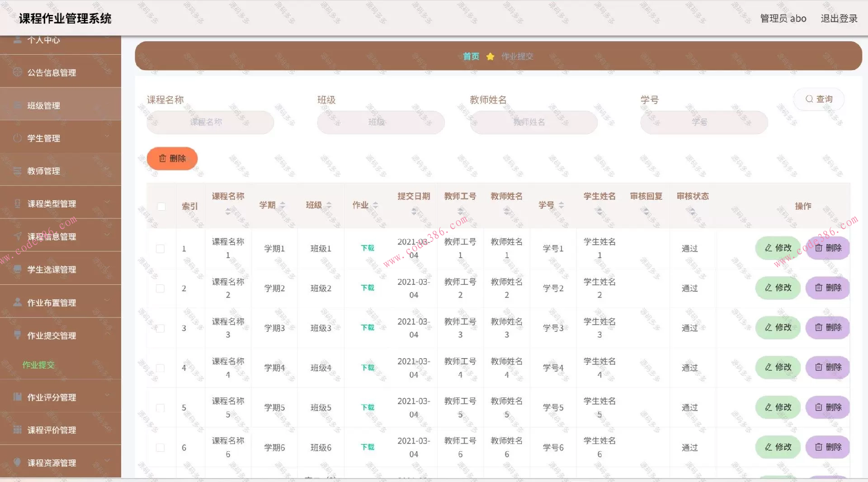
Task: Check the checkbox for row 3
Action: tap(160, 328)
